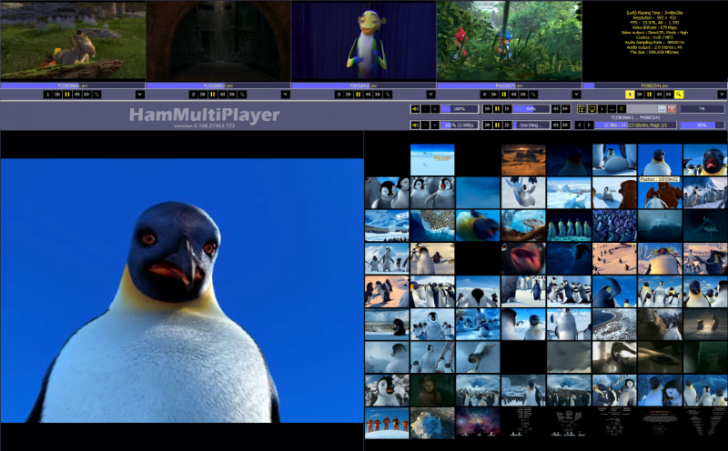Mute the second-row speaker icon
The height and width of the screenshot is (451, 728).
pyautogui.click(x=415, y=125)
